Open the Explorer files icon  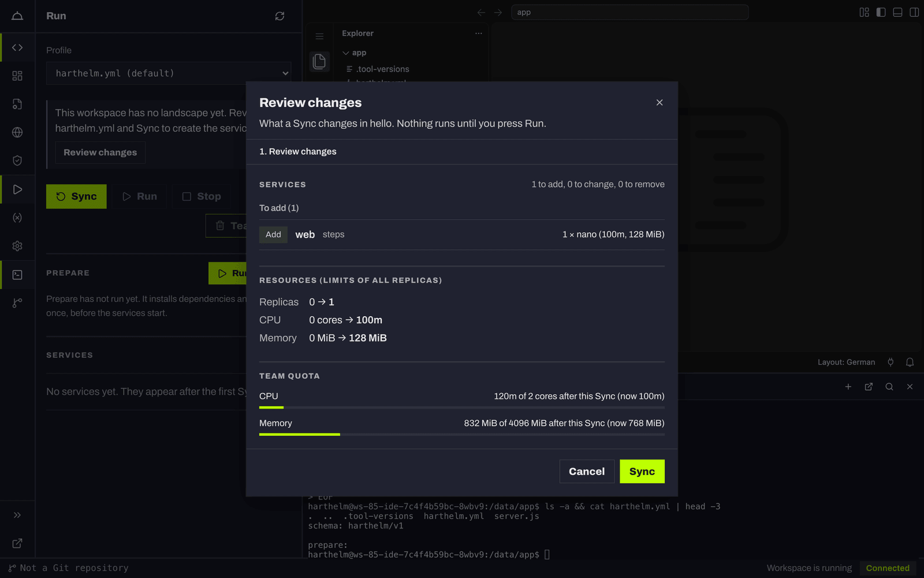[319, 61]
